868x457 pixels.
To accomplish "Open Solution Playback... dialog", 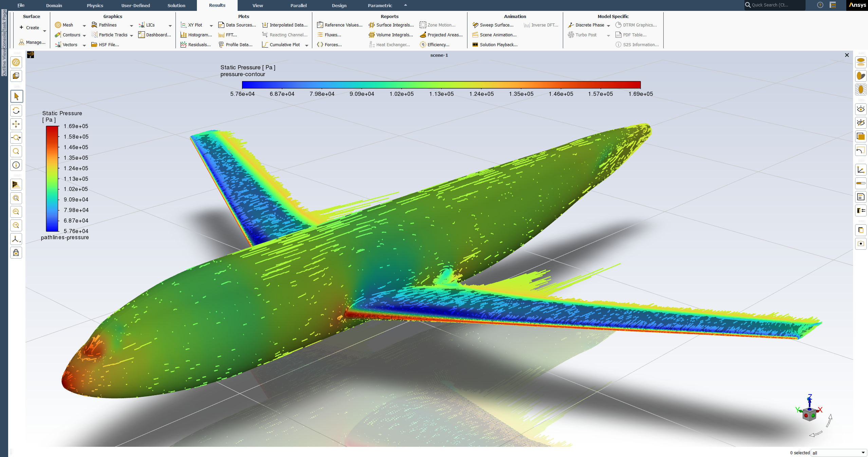I will pyautogui.click(x=495, y=45).
